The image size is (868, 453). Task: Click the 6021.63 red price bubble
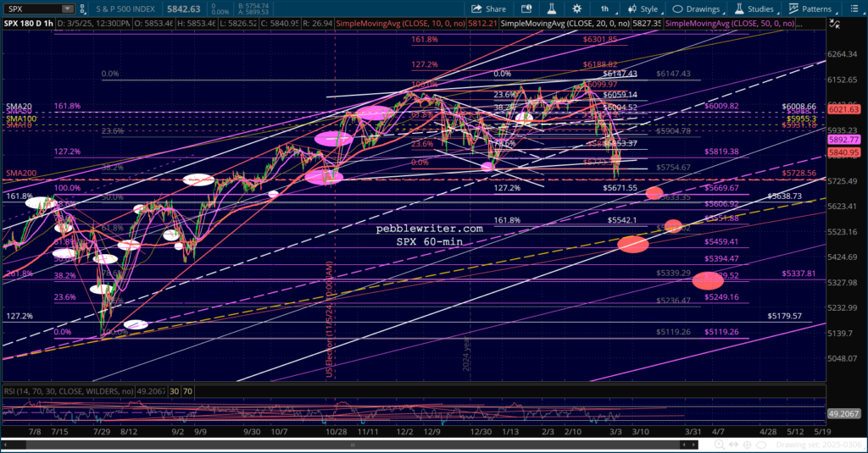click(844, 109)
